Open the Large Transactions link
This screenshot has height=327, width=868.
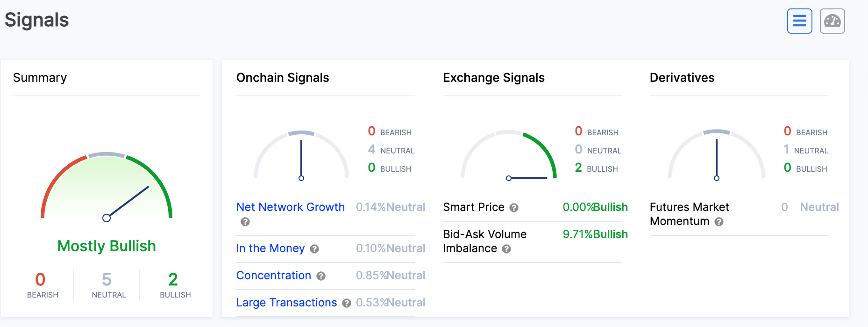(286, 303)
